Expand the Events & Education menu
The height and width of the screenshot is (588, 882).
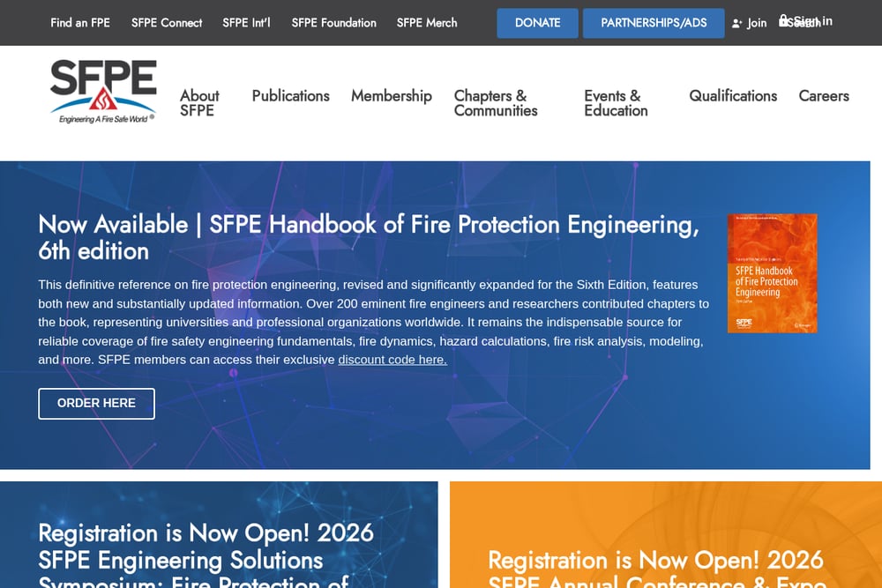point(616,103)
